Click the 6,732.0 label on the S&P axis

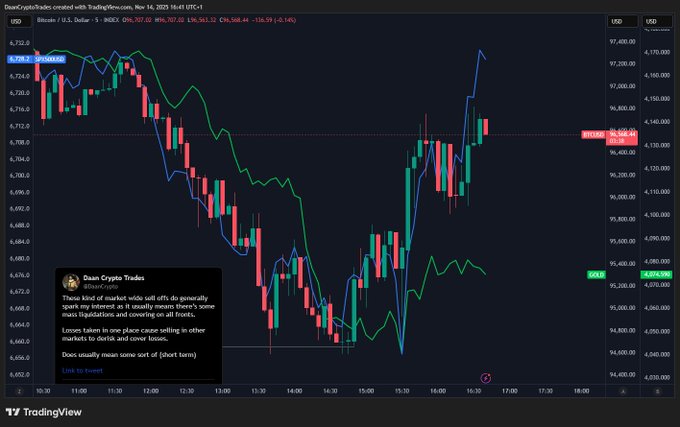click(20, 43)
